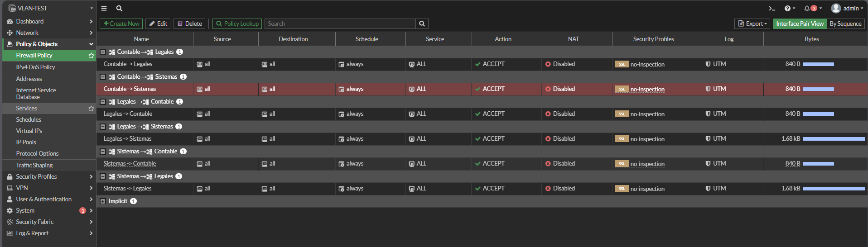Image resolution: width=868 pixels, height=247 pixels.
Task: Open the Addresses menu item
Action: tap(29, 79)
